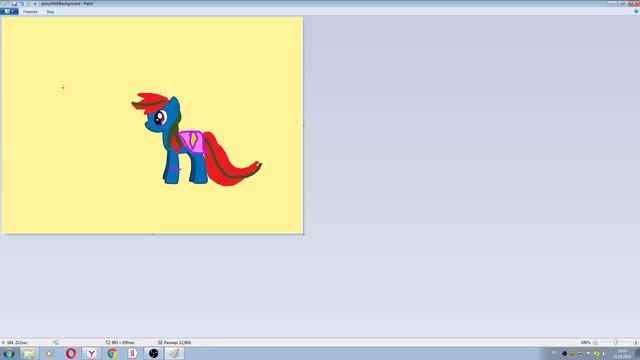This screenshot has height=360, width=640.
Task: Open OBS Studio from the taskbar
Action: [x=153, y=353]
